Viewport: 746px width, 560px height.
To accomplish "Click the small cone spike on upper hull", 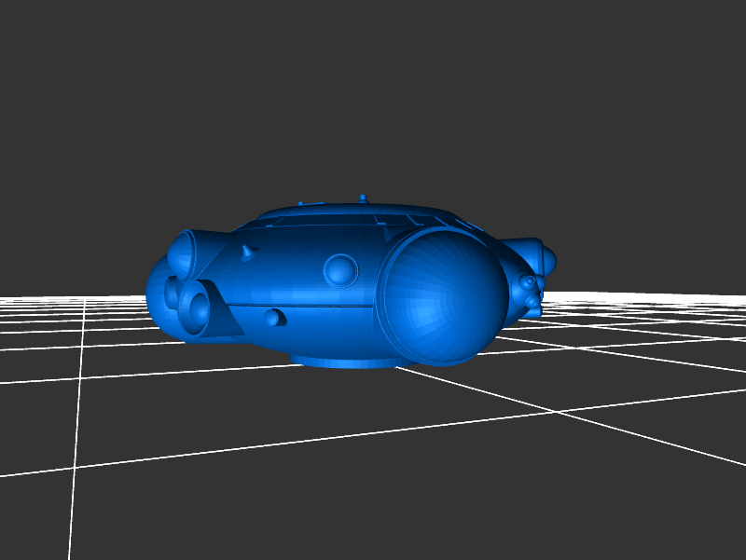I will click(x=247, y=252).
